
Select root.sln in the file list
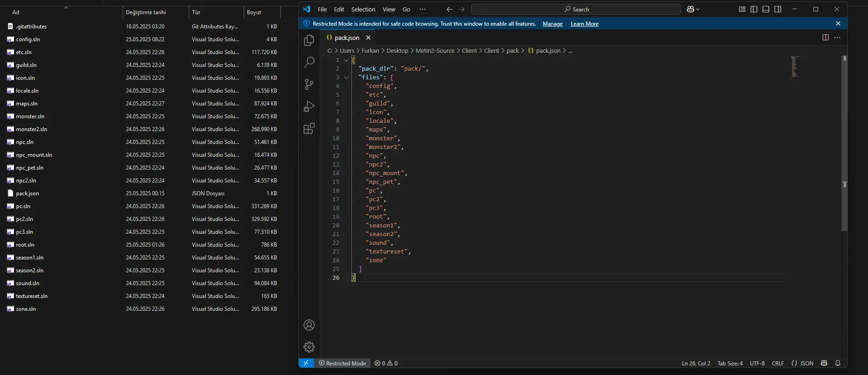(x=25, y=245)
